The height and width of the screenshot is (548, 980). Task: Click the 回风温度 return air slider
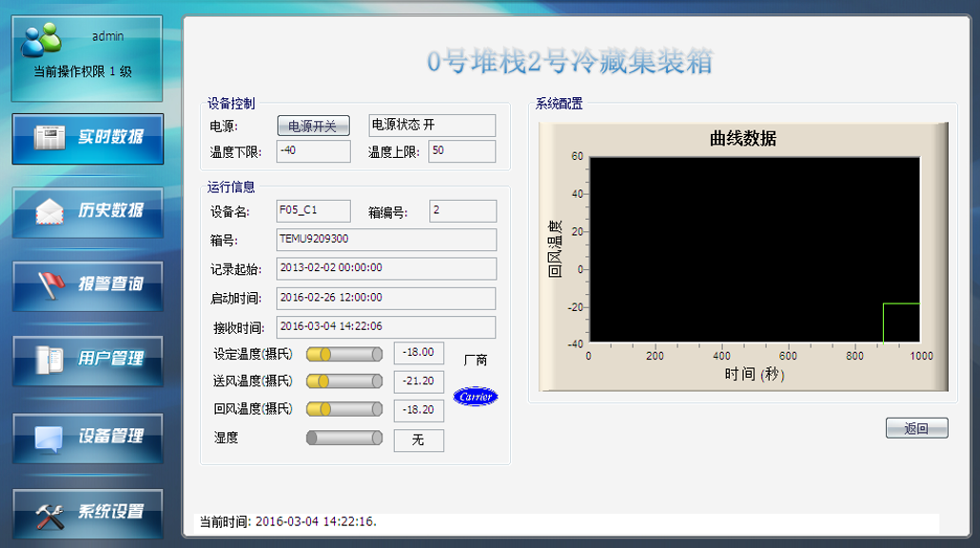(343, 409)
